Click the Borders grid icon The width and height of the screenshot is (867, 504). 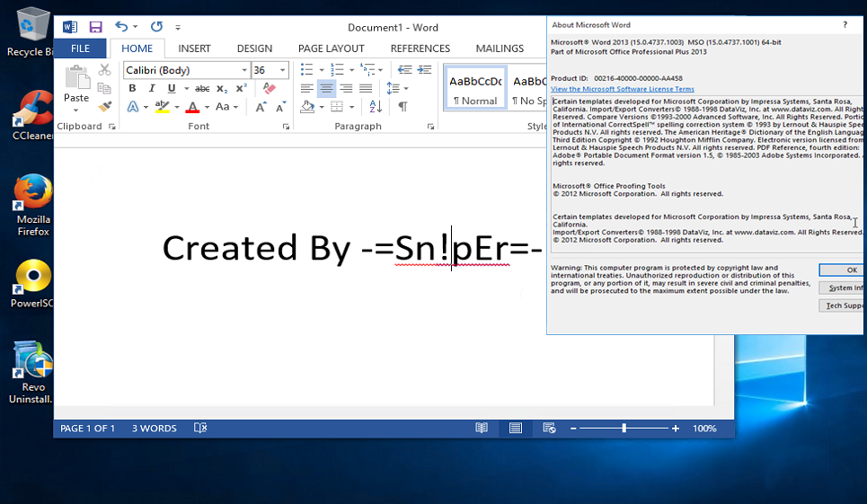pos(337,107)
